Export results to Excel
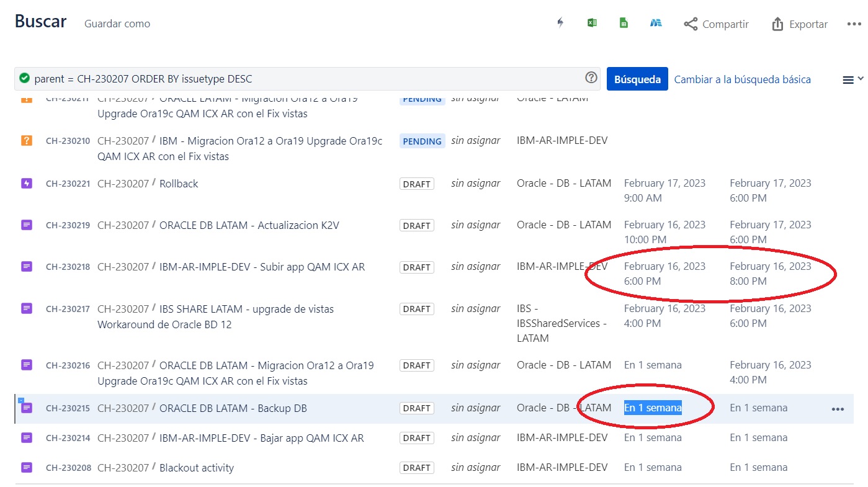The width and height of the screenshot is (868, 487). click(x=592, y=22)
